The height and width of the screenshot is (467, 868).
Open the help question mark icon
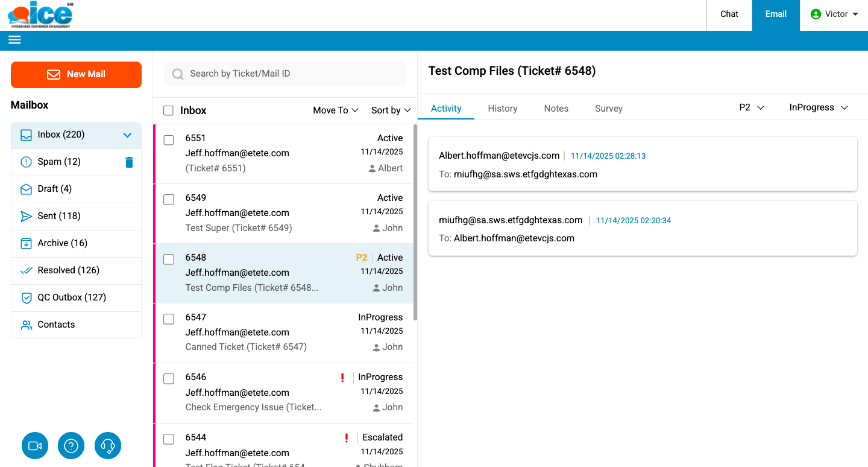pos(71,446)
